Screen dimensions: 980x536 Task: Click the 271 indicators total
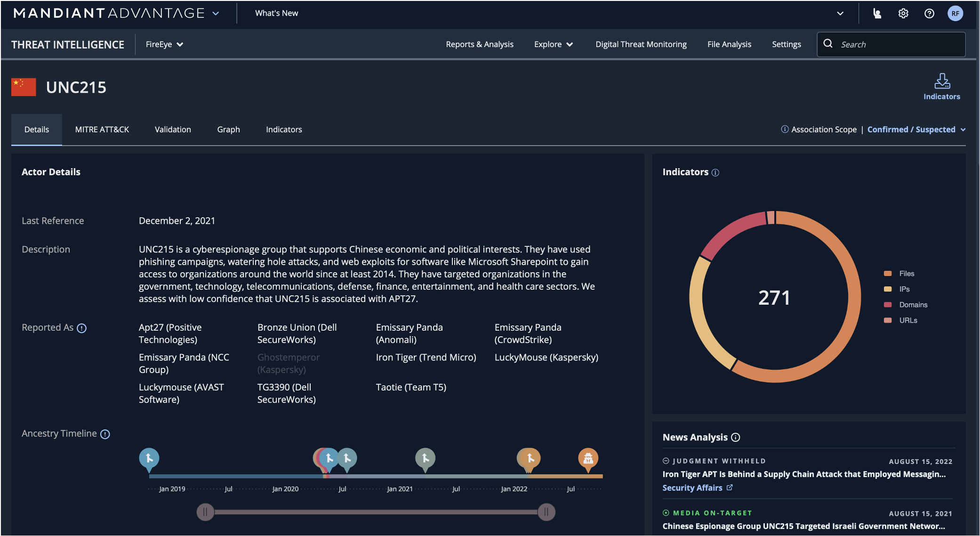(x=774, y=298)
